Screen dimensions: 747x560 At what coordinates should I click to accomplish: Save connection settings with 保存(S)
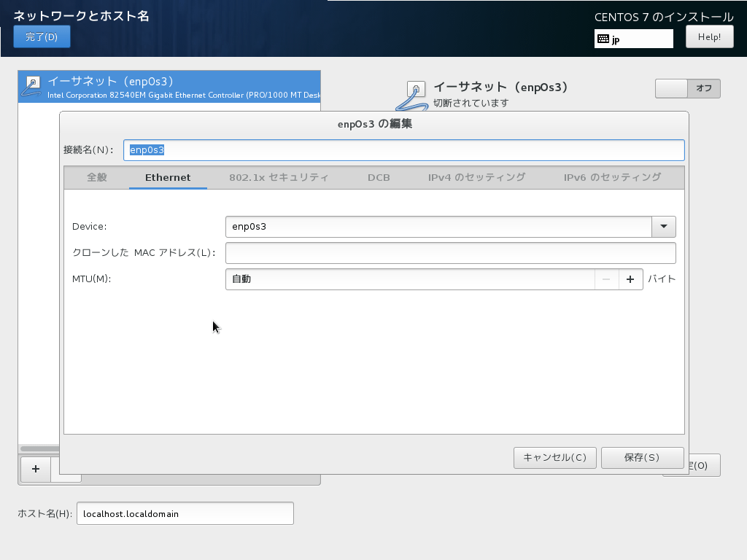pyautogui.click(x=642, y=458)
